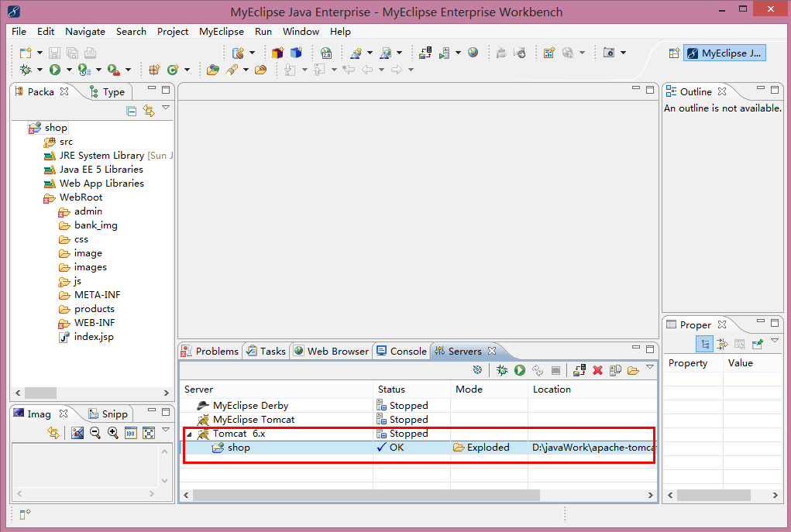Click the zoom out icon in Image Preview panel
Image resolution: width=791 pixels, height=532 pixels.
click(95, 433)
